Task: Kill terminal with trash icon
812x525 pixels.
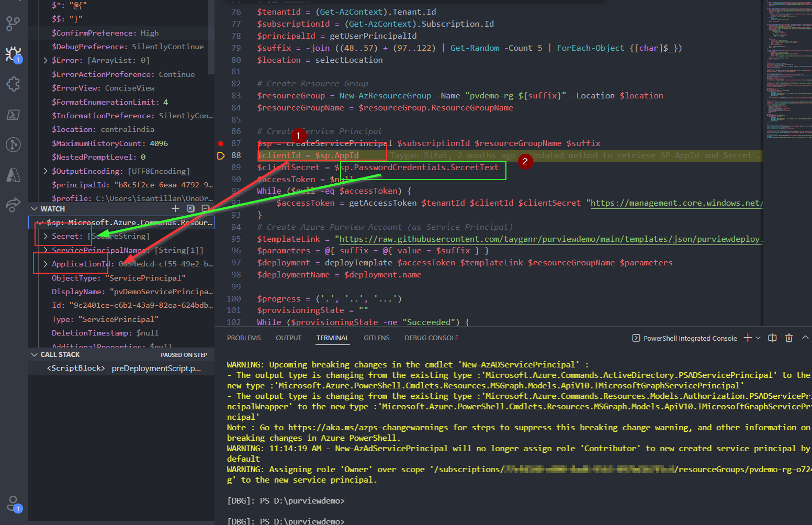Action: [x=789, y=338]
